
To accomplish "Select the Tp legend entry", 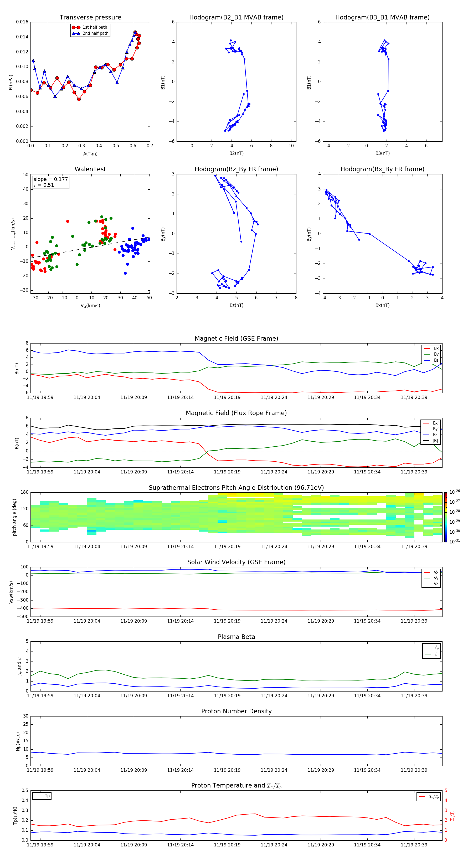I will pos(42,796).
